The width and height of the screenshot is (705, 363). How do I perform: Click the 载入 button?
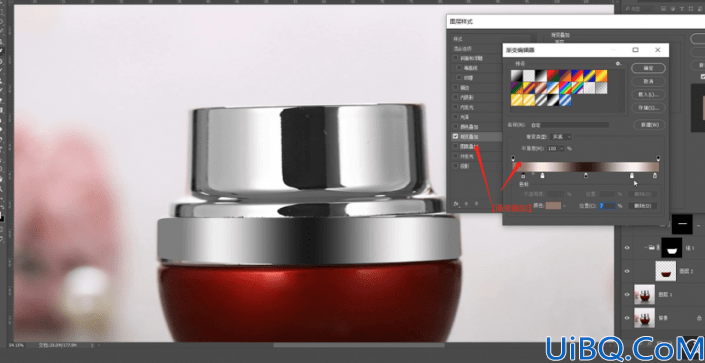tap(648, 94)
